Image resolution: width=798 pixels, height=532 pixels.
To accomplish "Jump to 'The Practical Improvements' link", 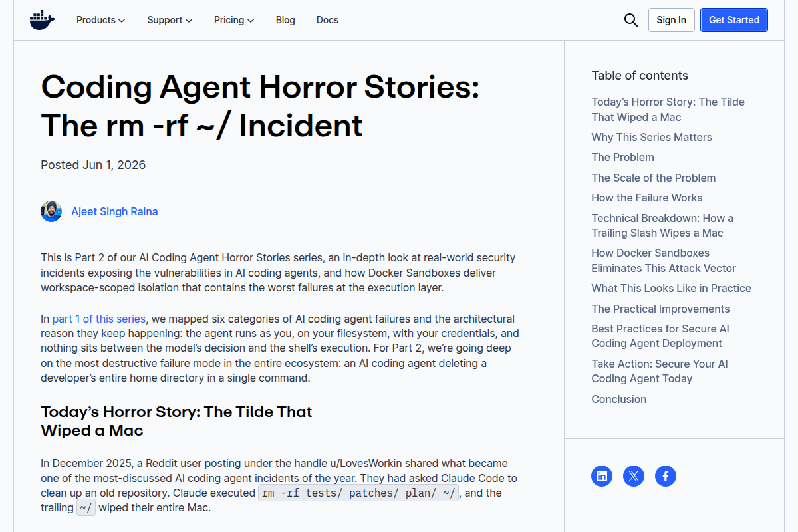I will coord(660,309).
